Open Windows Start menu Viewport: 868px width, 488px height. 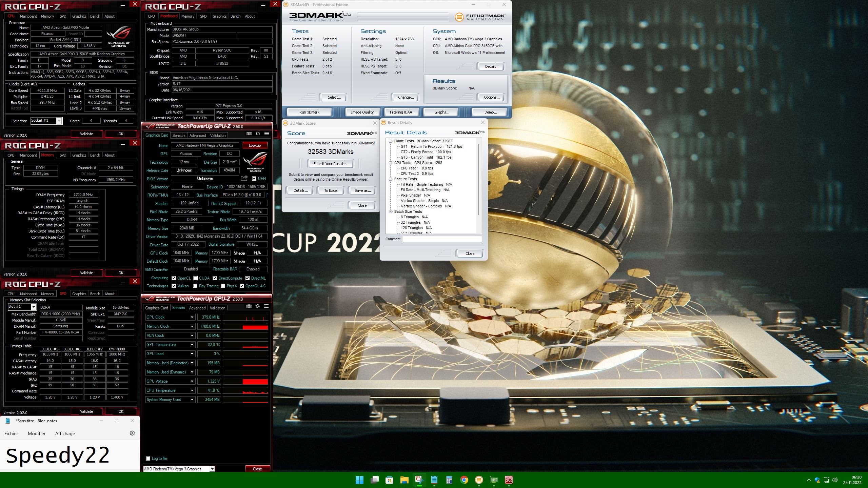(x=359, y=480)
